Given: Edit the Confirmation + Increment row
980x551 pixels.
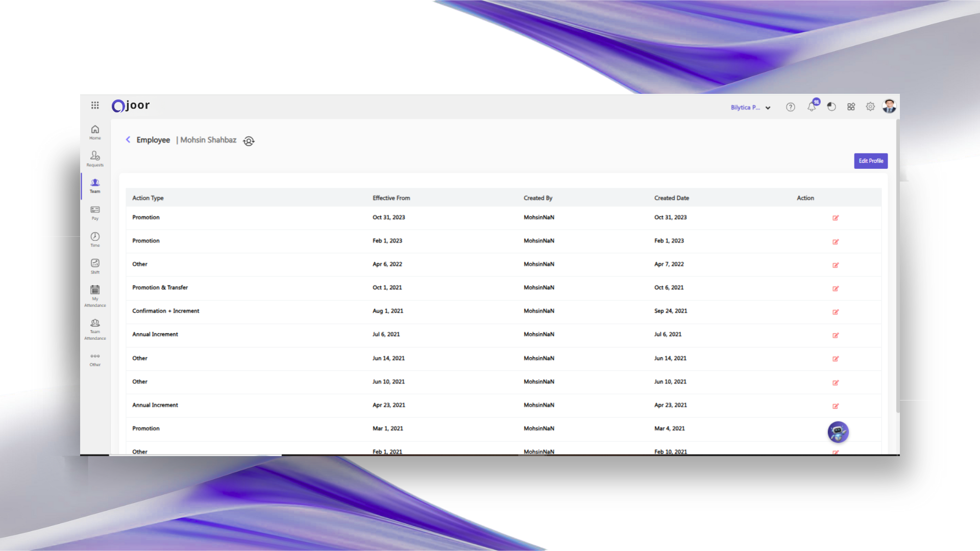Looking at the screenshot, I should click(x=836, y=312).
